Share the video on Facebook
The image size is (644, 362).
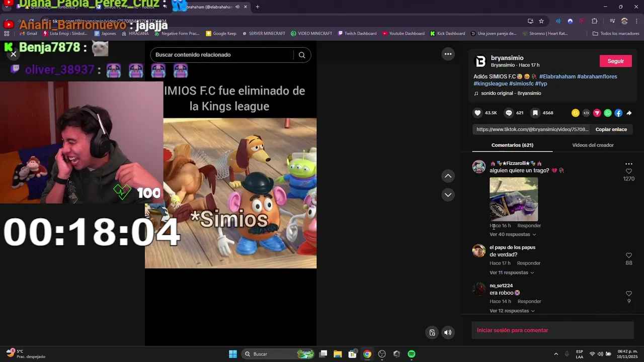[x=618, y=113]
